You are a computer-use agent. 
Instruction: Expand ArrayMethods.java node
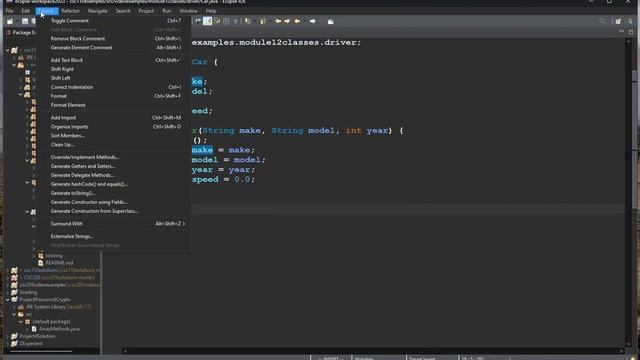pos(28,329)
